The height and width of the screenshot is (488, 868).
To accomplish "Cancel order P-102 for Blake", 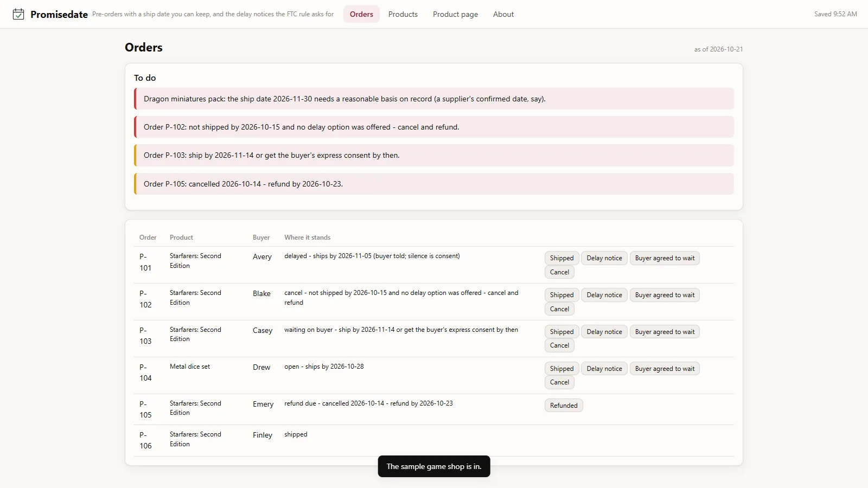I will click(x=559, y=309).
